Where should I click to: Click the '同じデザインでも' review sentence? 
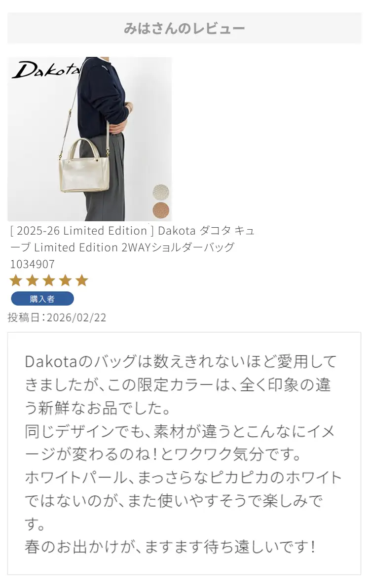tap(180, 443)
